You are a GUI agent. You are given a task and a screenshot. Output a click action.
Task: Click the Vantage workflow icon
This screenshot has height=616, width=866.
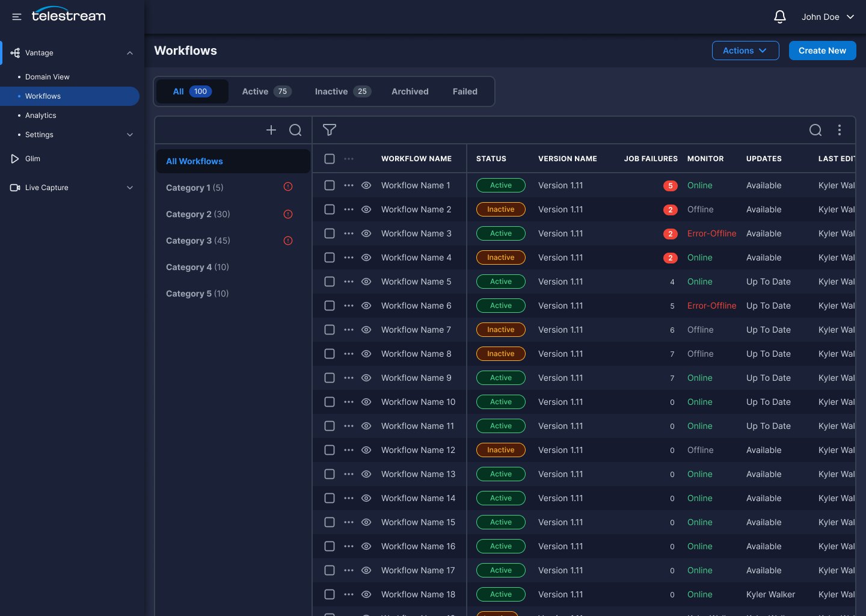point(15,53)
